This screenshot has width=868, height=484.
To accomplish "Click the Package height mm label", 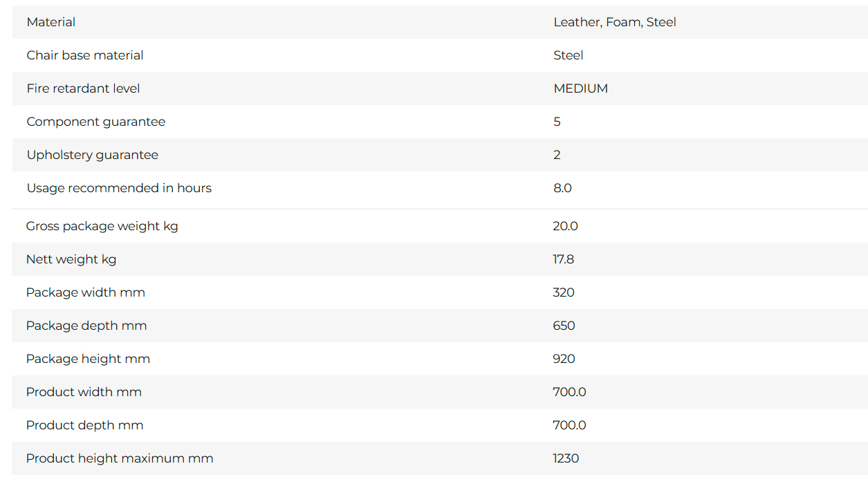I will click(88, 359).
